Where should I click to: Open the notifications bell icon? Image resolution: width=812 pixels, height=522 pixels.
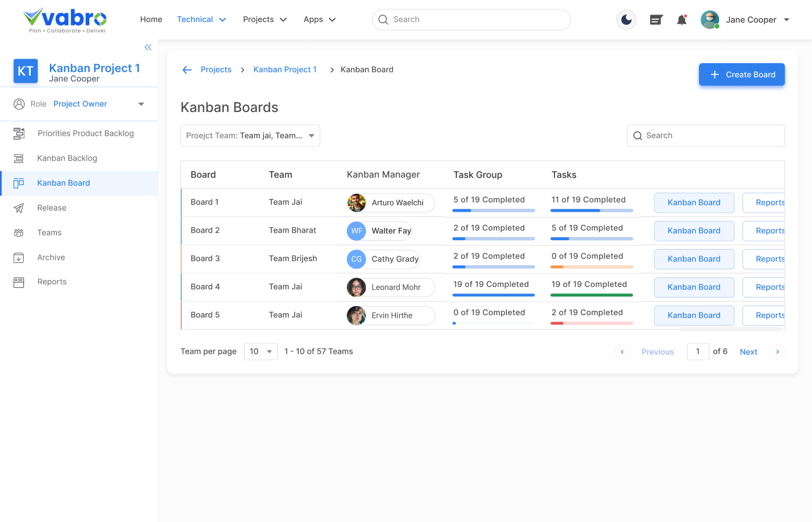pyautogui.click(x=681, y=19)
